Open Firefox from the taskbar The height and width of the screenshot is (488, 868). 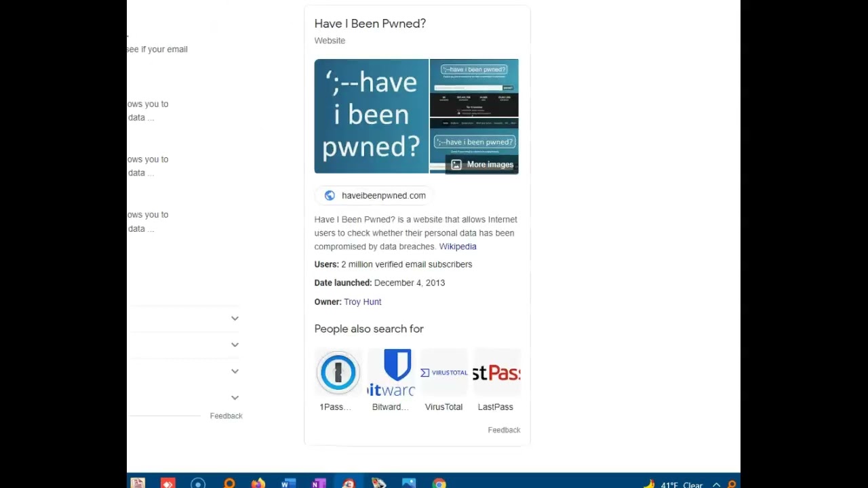tap(258, 483)
